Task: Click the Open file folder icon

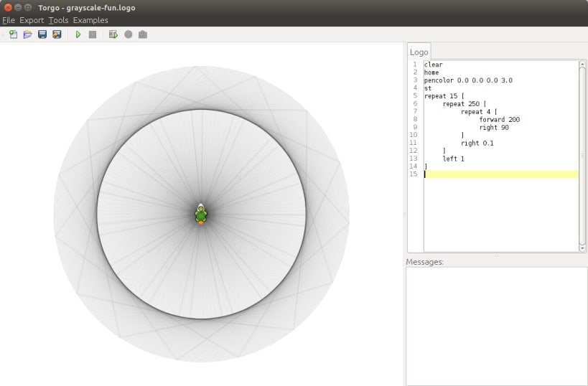Action: coord(27,34)
